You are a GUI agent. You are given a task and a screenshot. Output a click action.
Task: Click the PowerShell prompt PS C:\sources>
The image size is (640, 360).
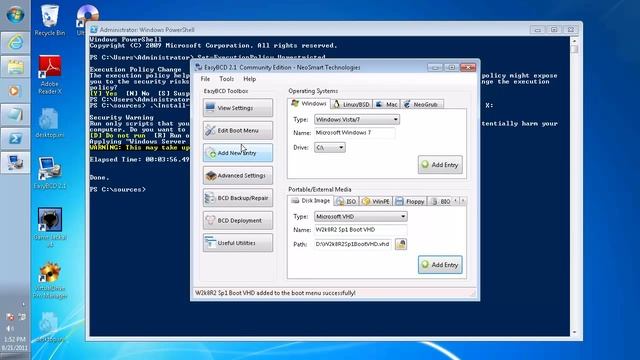point(118,189)
